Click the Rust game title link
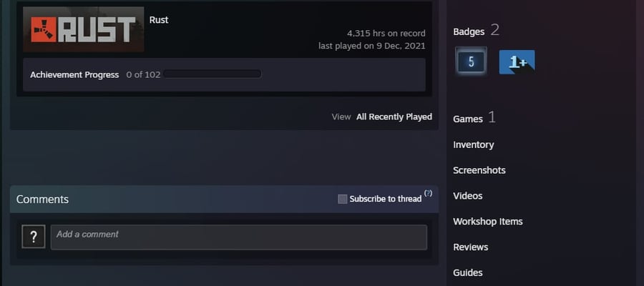Screen dimensions: 644x286 point(159,20)
